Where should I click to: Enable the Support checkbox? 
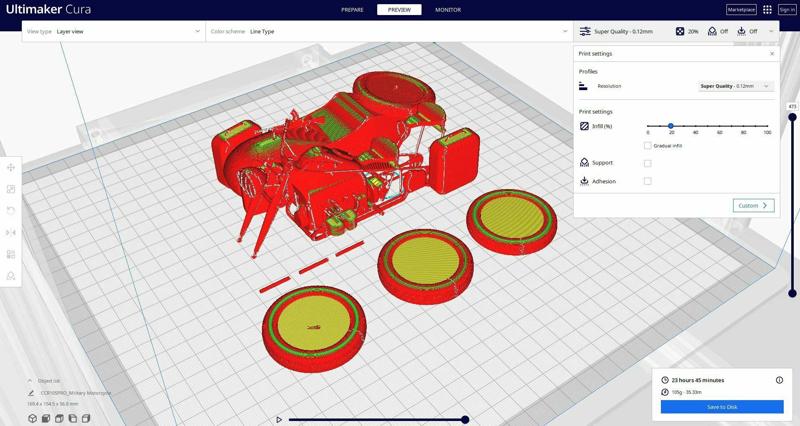pyautogui.click(x=647, y=163)
